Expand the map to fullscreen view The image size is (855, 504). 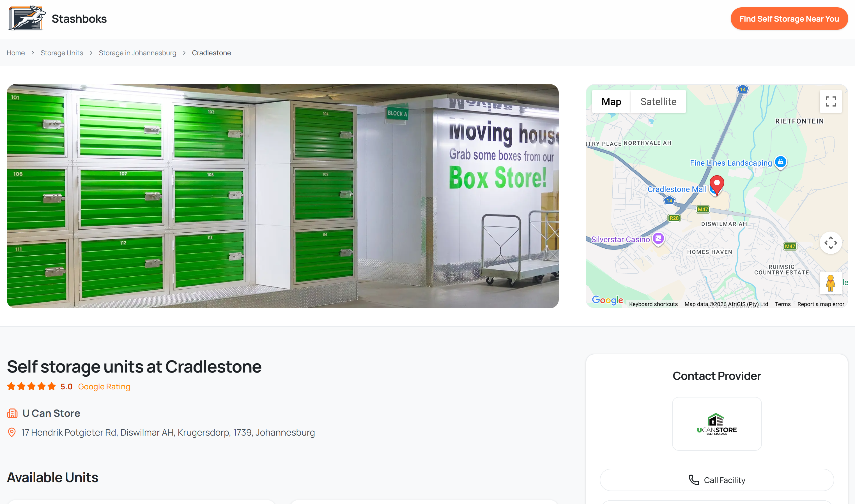point(831,101)
